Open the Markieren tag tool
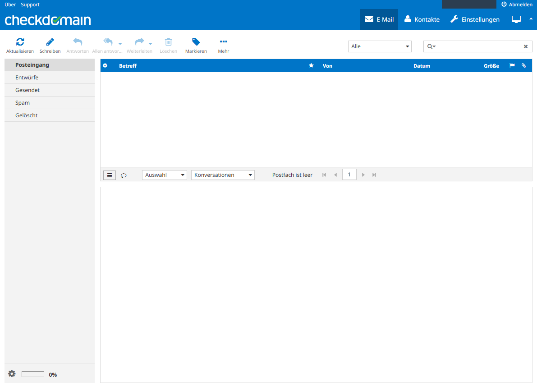This screenshot has width=537, height=392. click(196, 42)
